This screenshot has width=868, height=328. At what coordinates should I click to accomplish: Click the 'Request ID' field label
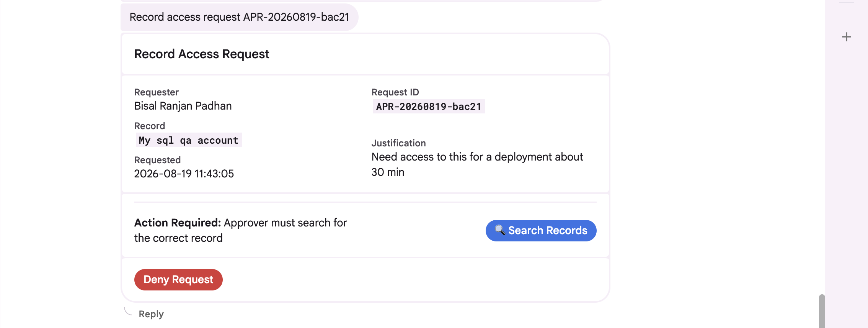tap(395, 92)
